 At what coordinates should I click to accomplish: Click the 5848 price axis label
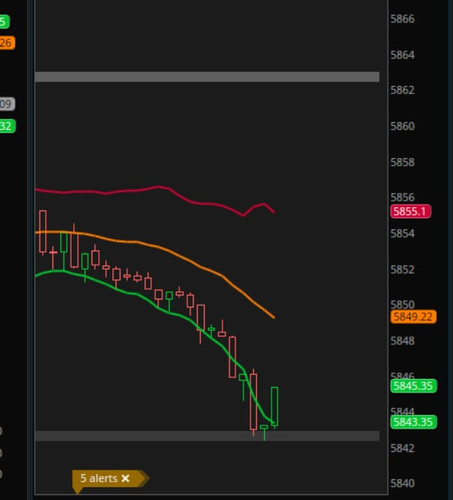[403, 341]
